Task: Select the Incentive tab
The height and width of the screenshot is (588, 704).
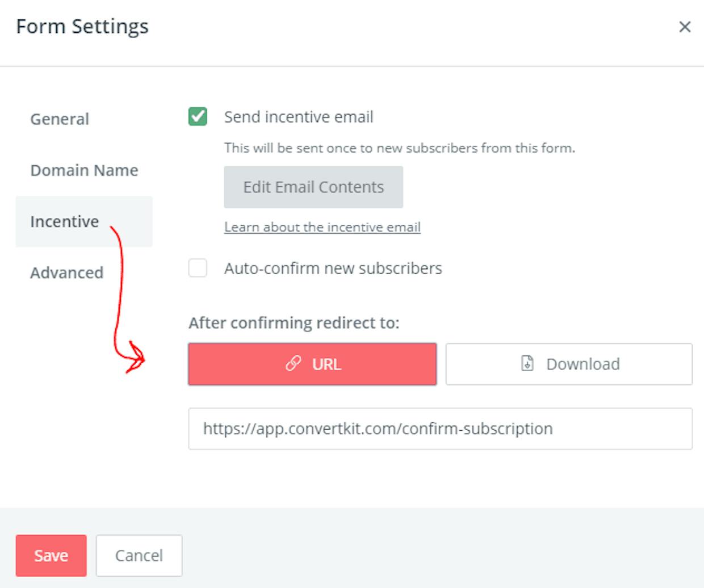Action: pos(84,221)
